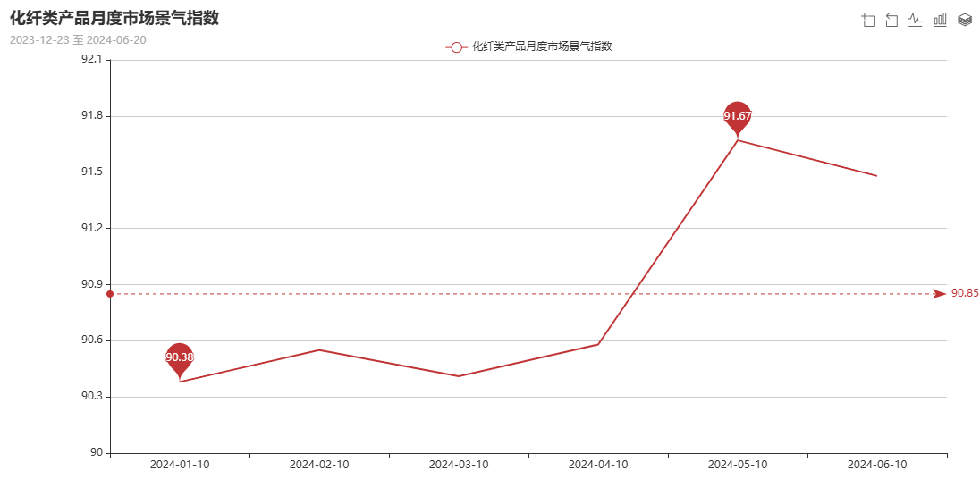Click the 91.5 y-axis value

92,172
